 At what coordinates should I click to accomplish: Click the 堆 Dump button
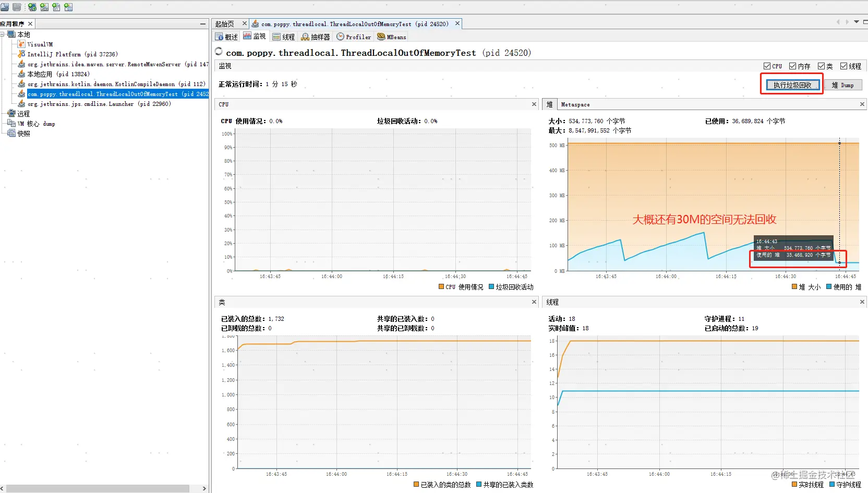tap(842, 85)
